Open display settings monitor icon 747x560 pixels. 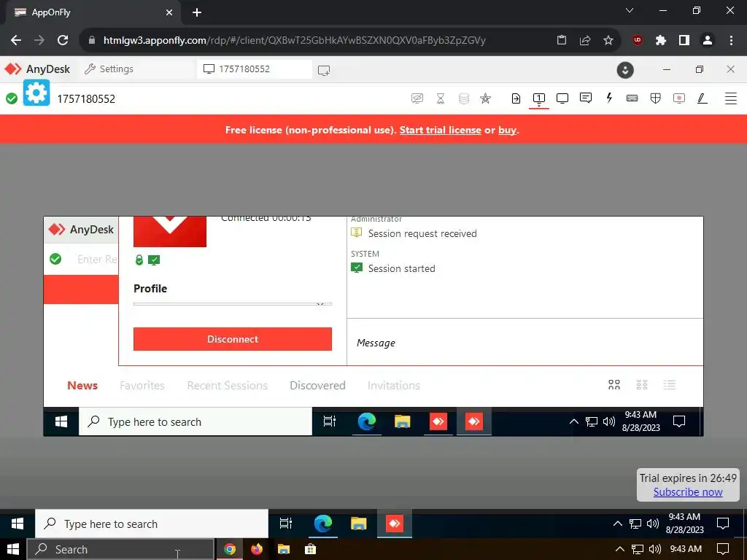pos(562,98)
